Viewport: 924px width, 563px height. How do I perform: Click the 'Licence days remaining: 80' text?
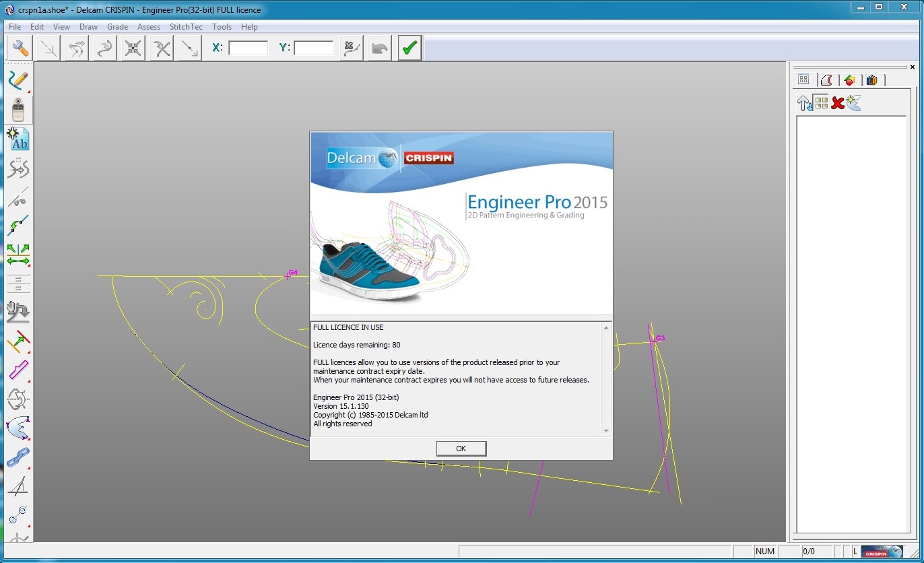coord(357,345)
